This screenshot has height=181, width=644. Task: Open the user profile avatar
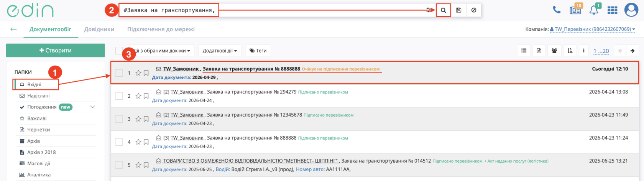coord(631,10)
